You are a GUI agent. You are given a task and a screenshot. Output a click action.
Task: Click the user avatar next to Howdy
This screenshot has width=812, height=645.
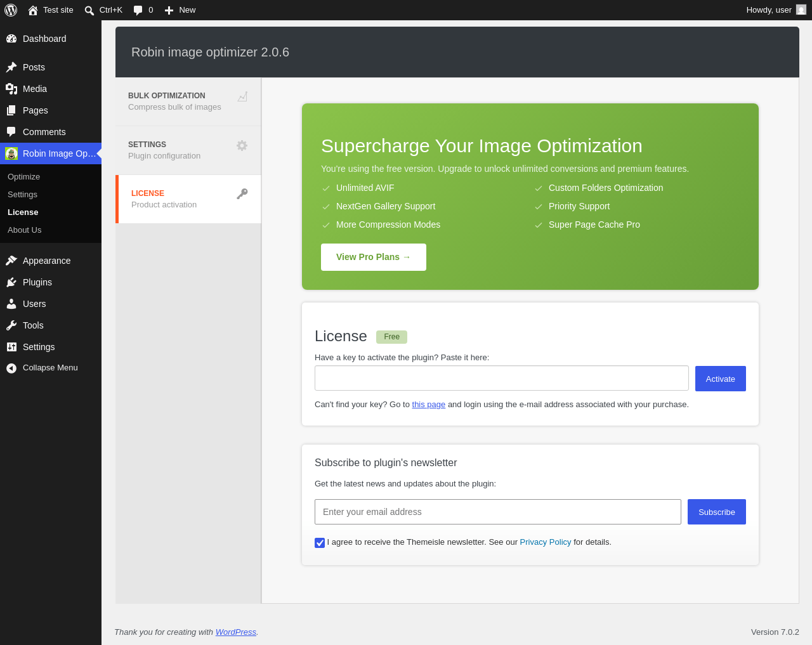click(x=801, y=10)
